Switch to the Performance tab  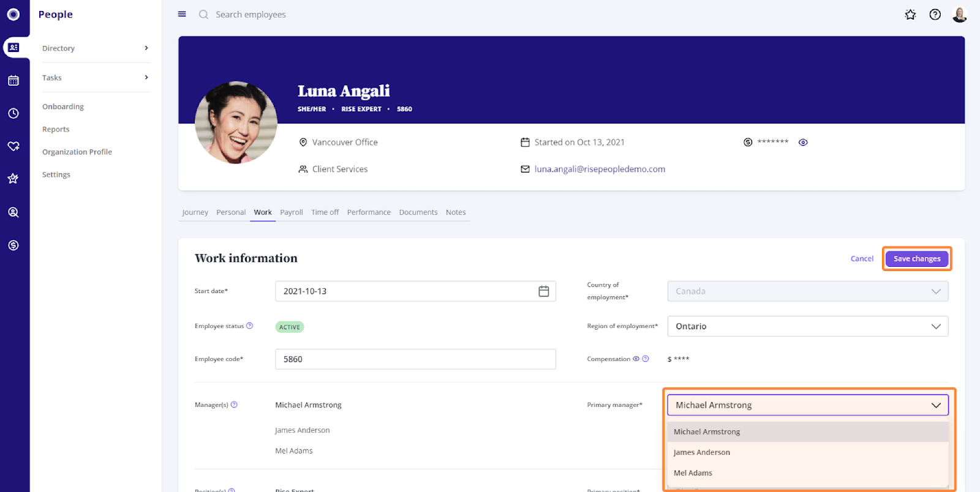(369, 212)
